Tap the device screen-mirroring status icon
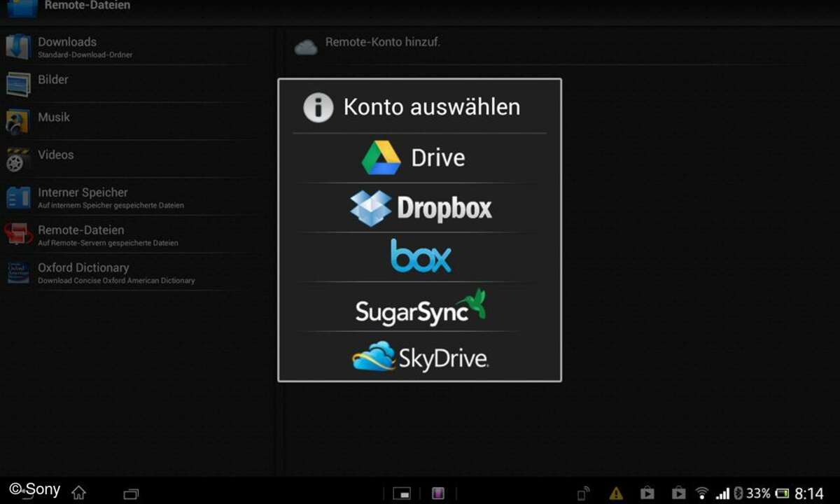The height and width of the screenshot is (504, 840). [x=584, y=493]
